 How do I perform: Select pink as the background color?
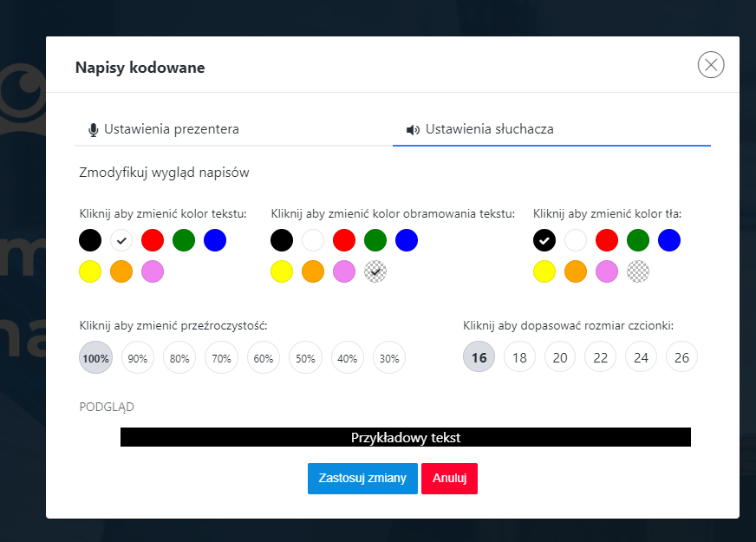coord(607,271)
